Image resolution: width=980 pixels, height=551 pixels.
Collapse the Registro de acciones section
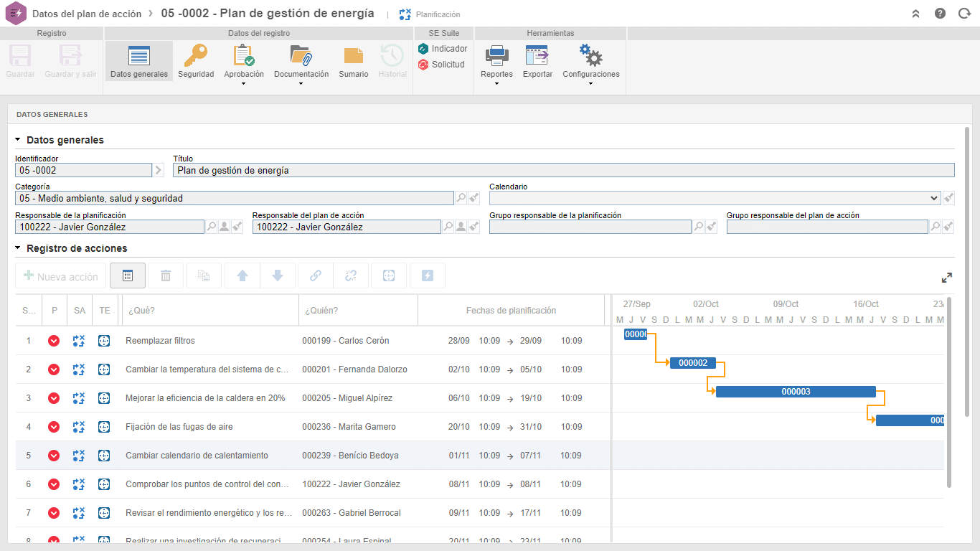point(18,248)
